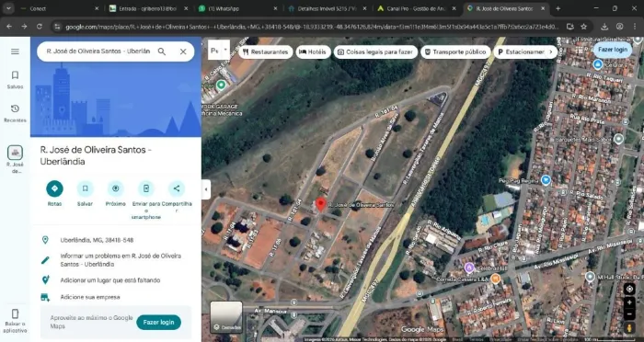Select the Comida Caseira L&A orange marker
This screenshot has height=342, width=644.
click(495, 279)
